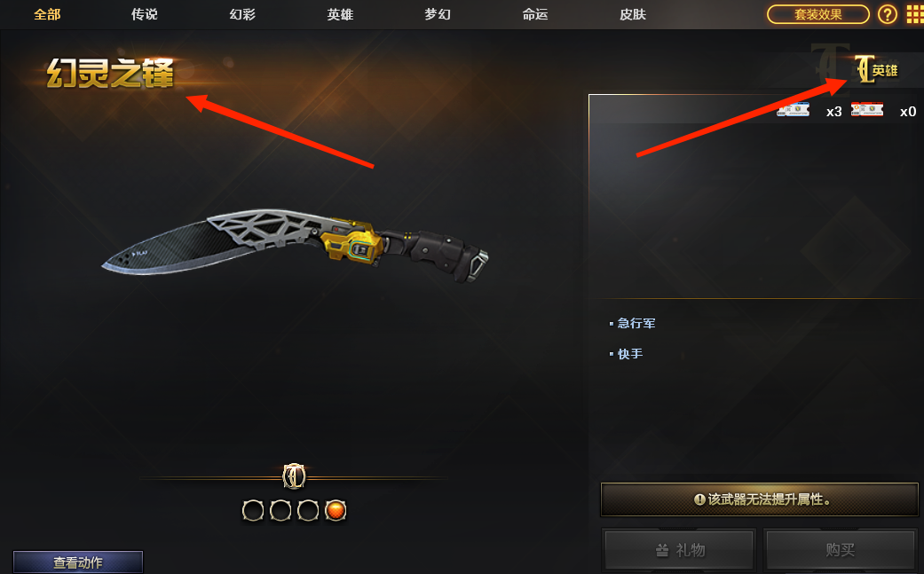Switch to the 传说 tab

coord(145,14)
